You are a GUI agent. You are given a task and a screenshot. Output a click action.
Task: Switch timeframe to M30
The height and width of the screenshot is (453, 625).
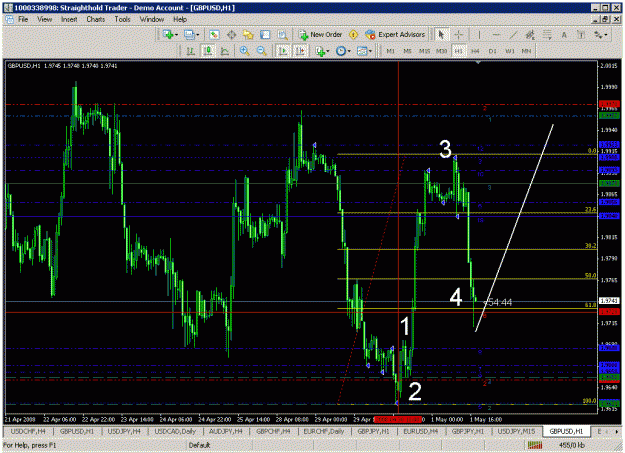coord(441,51)
